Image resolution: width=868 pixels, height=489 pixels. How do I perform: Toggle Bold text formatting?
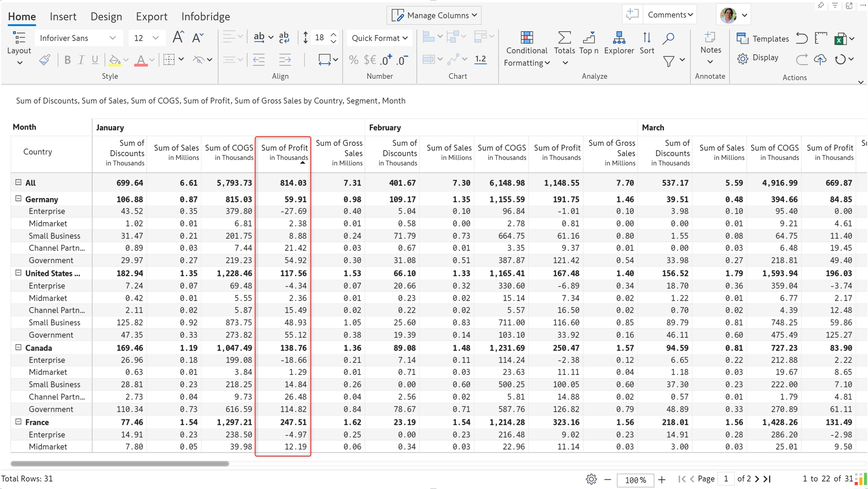[67, 60]
